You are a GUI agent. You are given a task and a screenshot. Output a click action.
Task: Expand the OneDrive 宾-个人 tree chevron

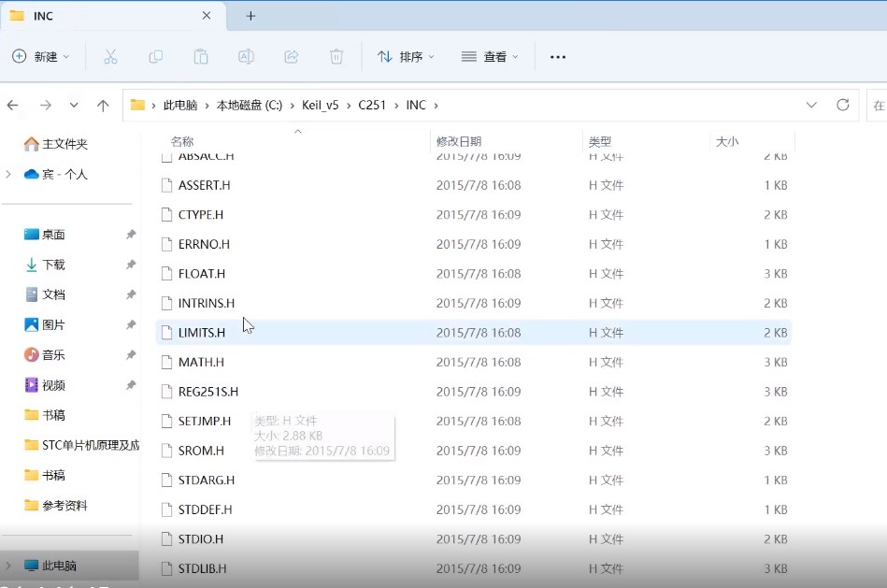click(7, 172)
